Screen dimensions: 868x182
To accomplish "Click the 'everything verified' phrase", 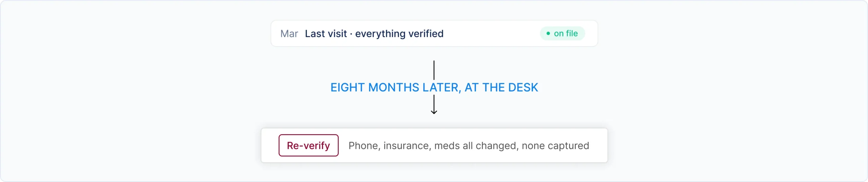I will [399, 34].
